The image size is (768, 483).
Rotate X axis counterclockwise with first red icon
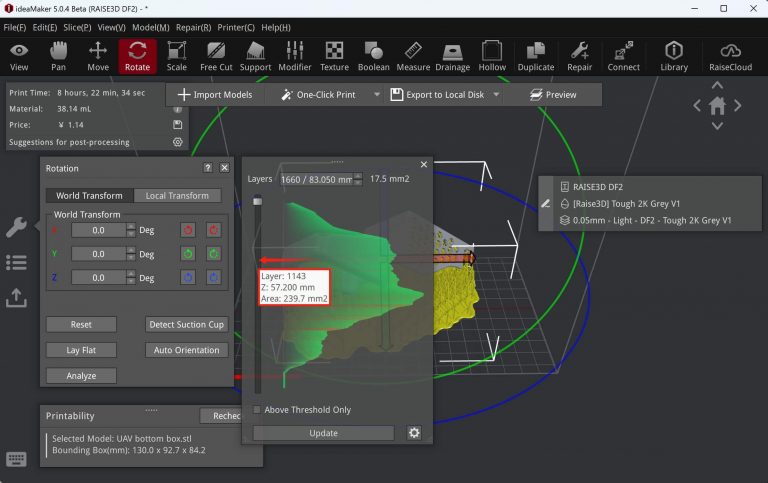[188, 230]
